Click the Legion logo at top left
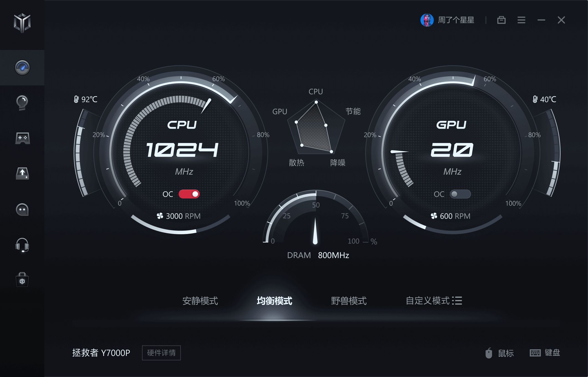This screenshot has width=588, height=377. coord(22,23)
